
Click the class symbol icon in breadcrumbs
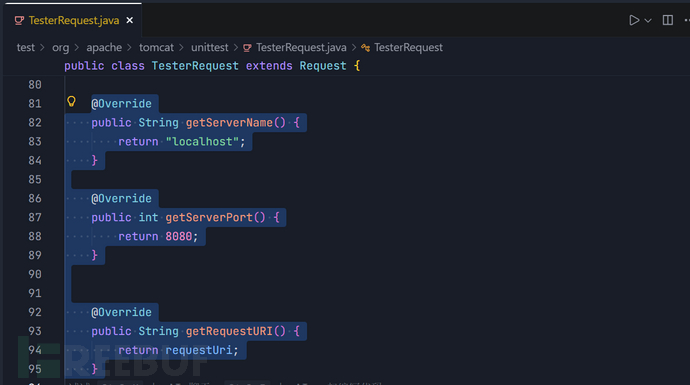(366, 48)
